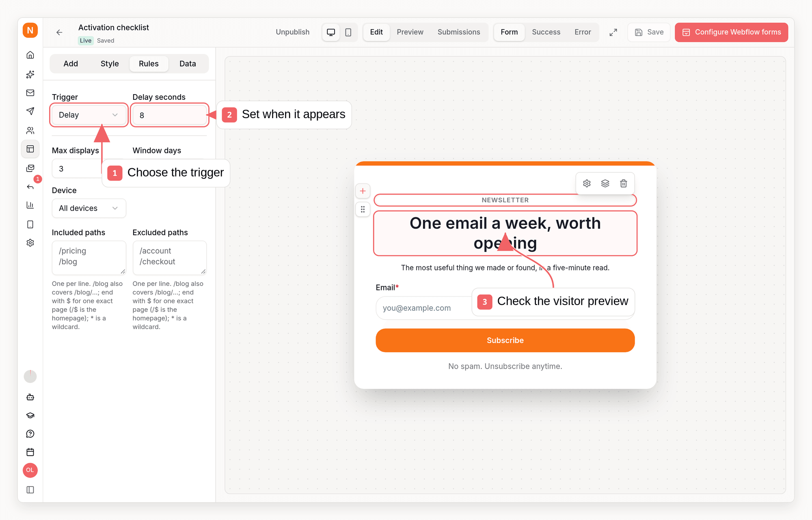Open the bar chart analytics icon
The height and width of the screenshot is (520, 812).
coord(30,205)
